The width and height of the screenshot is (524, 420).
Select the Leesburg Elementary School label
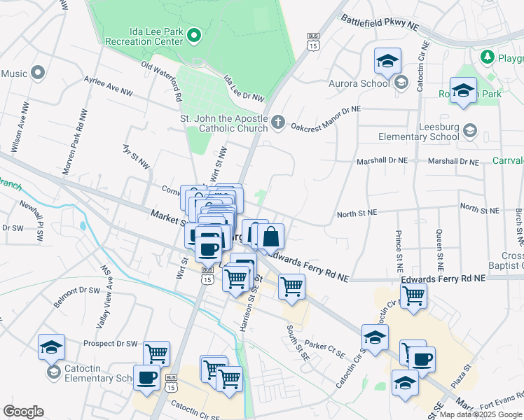(419, 132)
